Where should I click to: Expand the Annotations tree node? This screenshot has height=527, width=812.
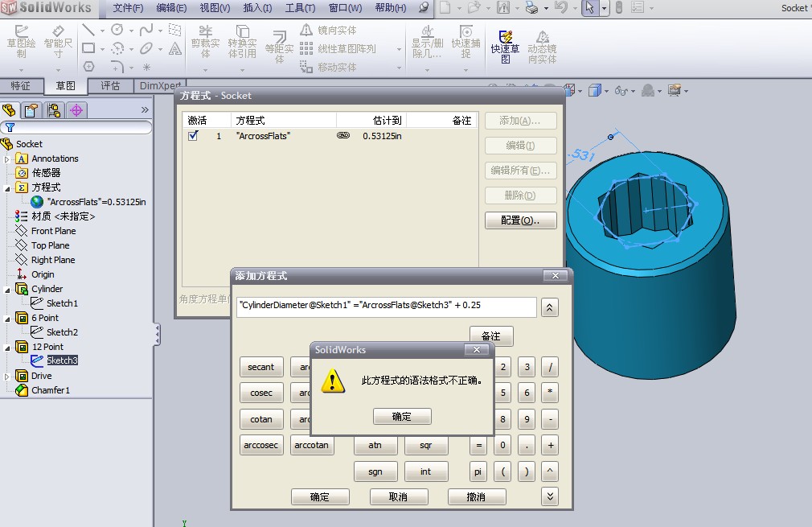(x=6, y=159)
